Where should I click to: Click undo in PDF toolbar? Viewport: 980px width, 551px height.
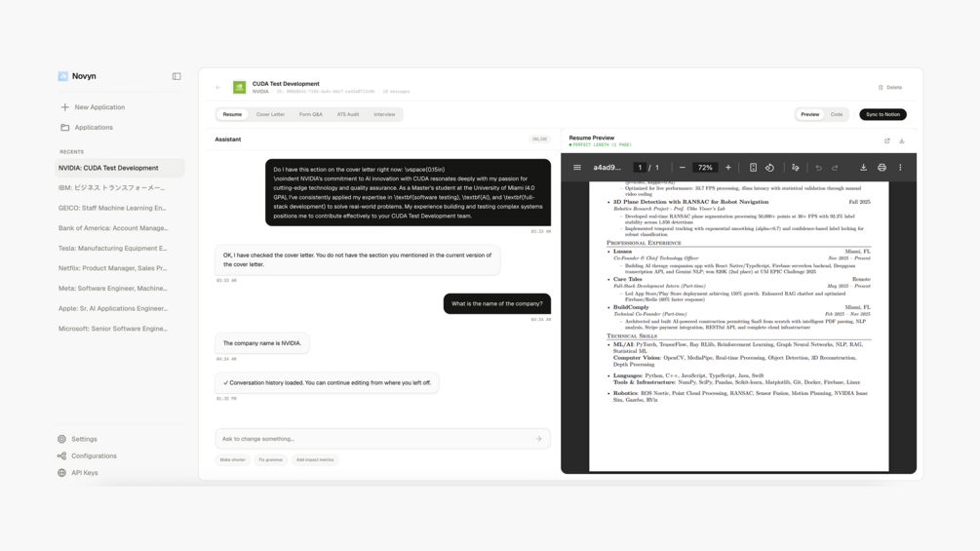click(818, 168)
